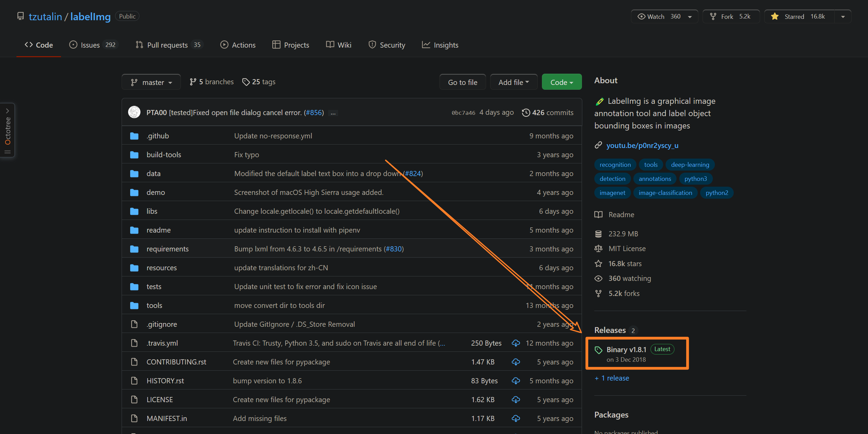
Task: Click the database icon next to 232.9 MB
Action: click(x=598, y=234)
